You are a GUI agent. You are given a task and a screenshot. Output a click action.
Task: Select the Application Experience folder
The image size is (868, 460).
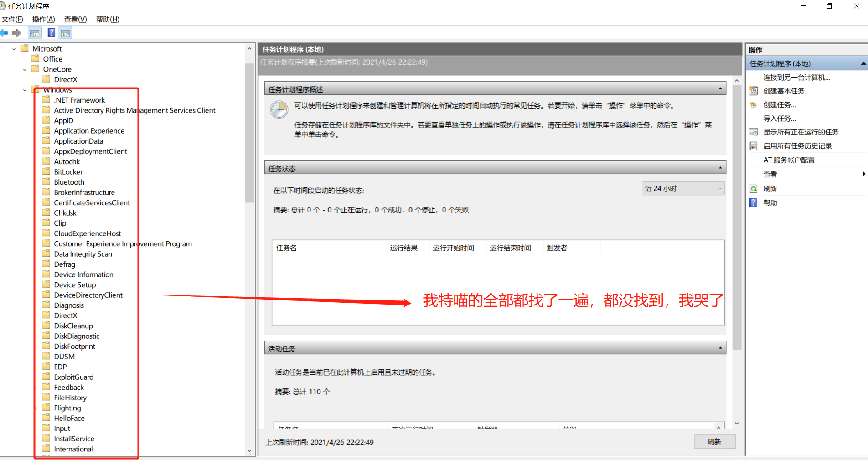(89, 131)
